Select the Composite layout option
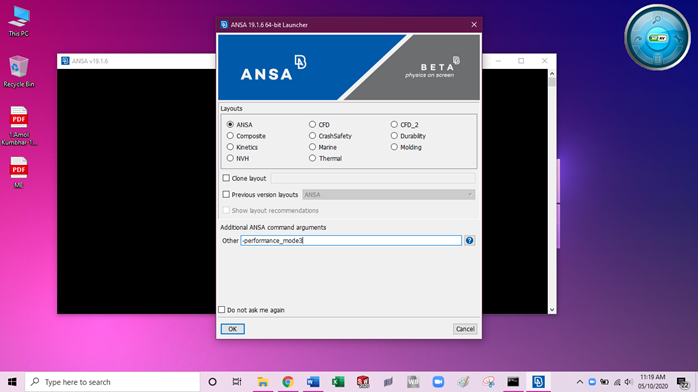 click(x=230, y=136)
